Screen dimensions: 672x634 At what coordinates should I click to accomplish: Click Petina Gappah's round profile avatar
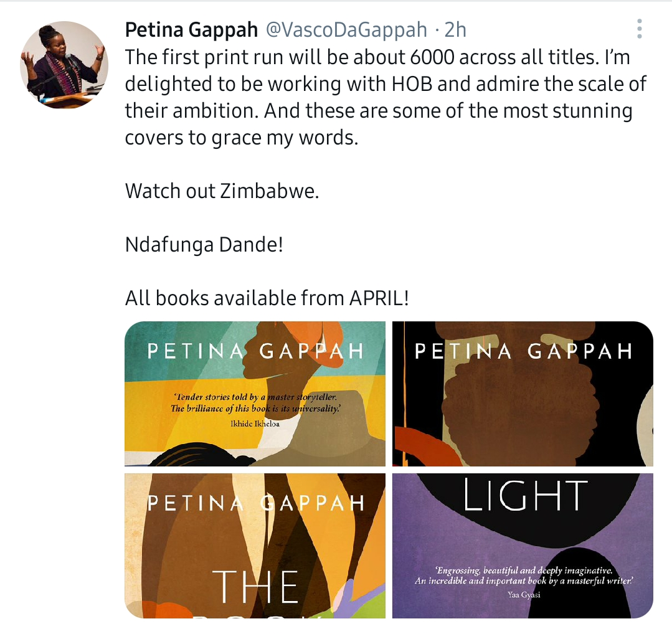click(64, 65)
